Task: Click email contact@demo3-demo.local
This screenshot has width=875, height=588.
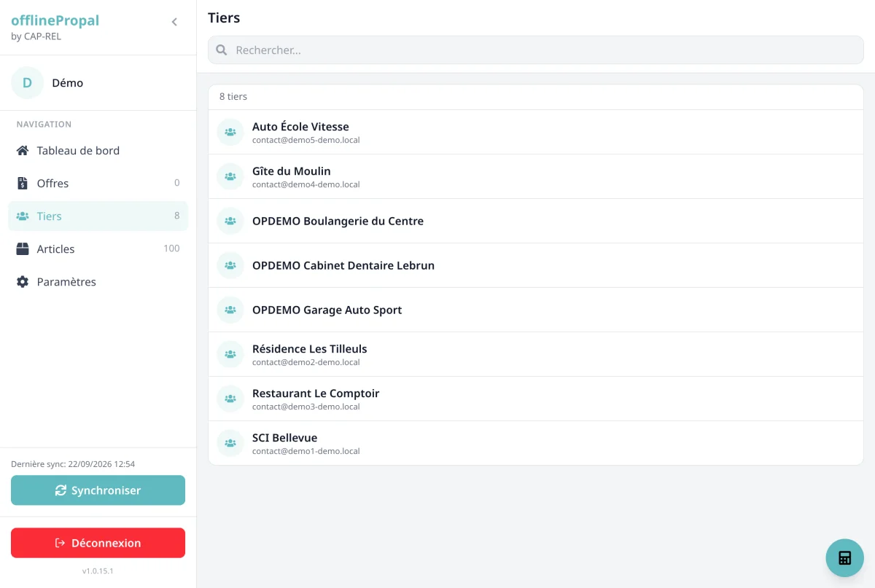Action: point(306,407)
